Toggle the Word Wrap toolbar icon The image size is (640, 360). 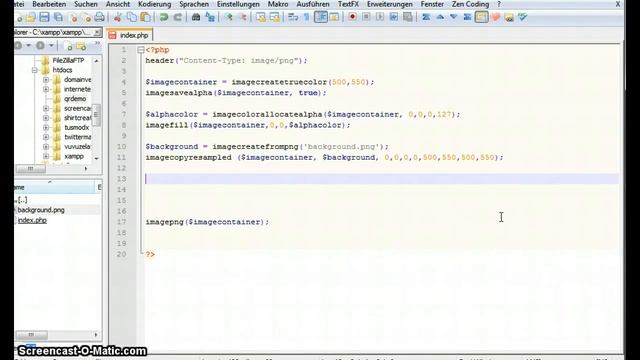click(293, 17)
